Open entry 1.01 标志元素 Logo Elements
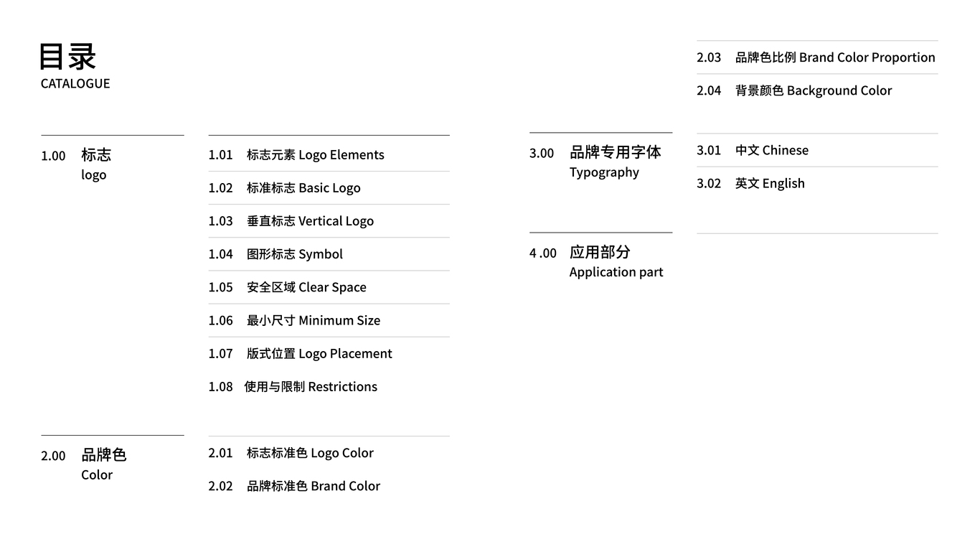980x552 pixels. (x=296, y=155)
